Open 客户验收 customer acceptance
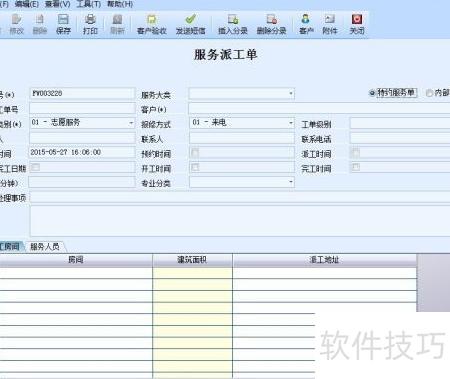Viewport: 450px width, 379px height. (152, 24)
